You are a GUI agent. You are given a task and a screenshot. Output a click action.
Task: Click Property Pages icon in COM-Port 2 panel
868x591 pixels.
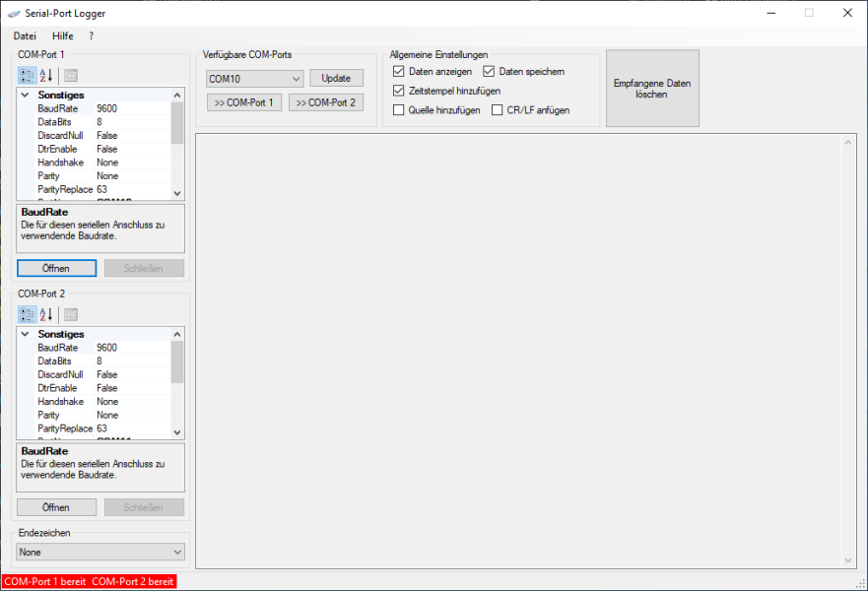click(x=71, y=315)
